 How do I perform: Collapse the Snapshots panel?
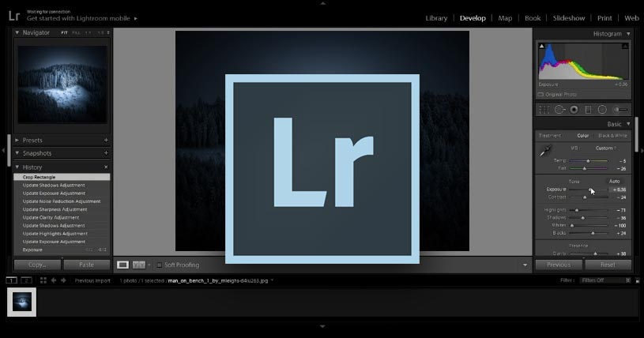tap(17, 152)
